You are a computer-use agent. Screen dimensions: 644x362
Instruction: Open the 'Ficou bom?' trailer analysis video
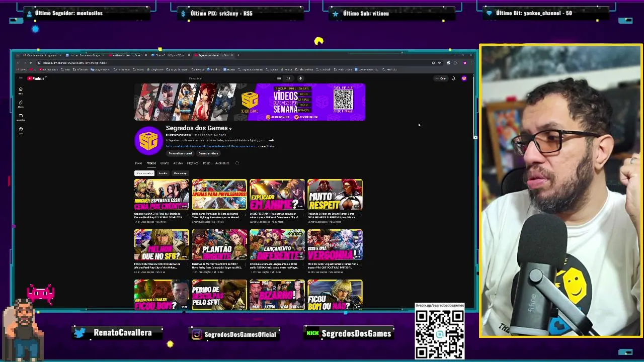coord(162,295)
